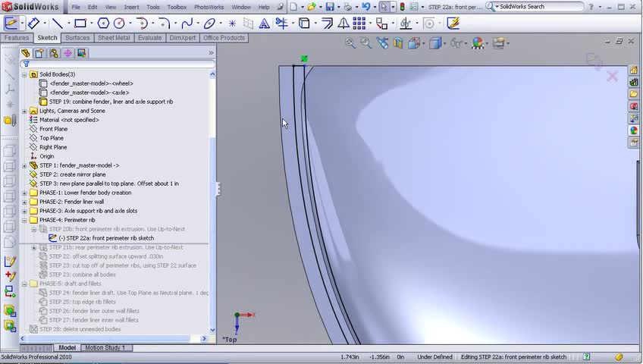643x364 pixels.
Task: Click the Section View icon
Action: (398, 43)
